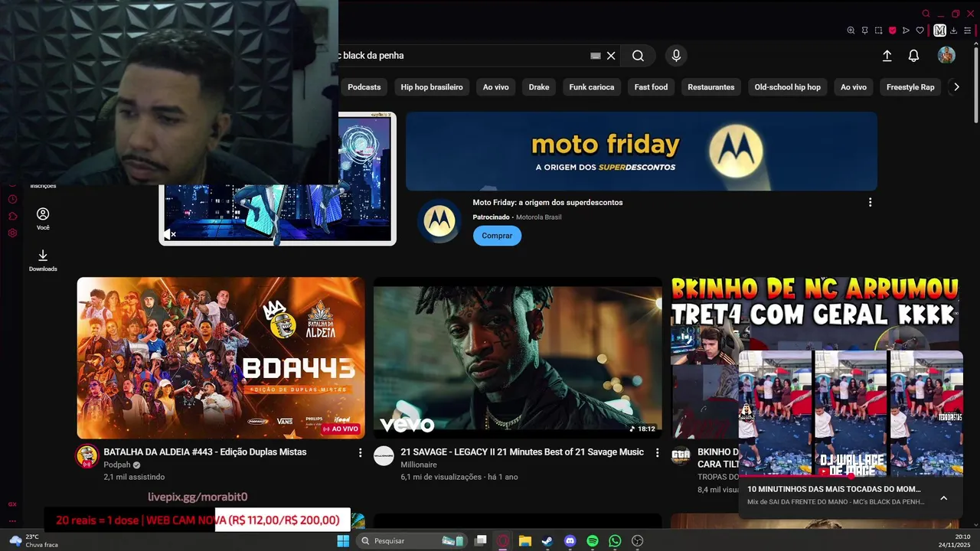Open the Millionaire channel link

419,465
